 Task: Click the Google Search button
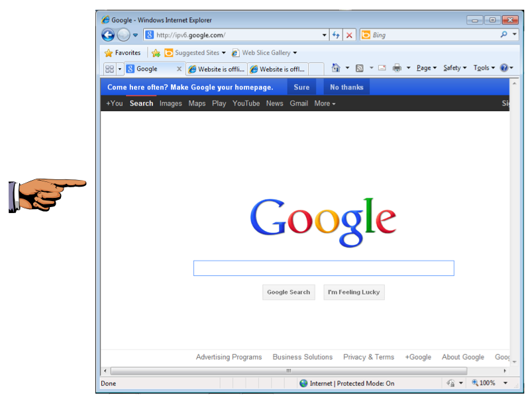(x=288, y=292)
